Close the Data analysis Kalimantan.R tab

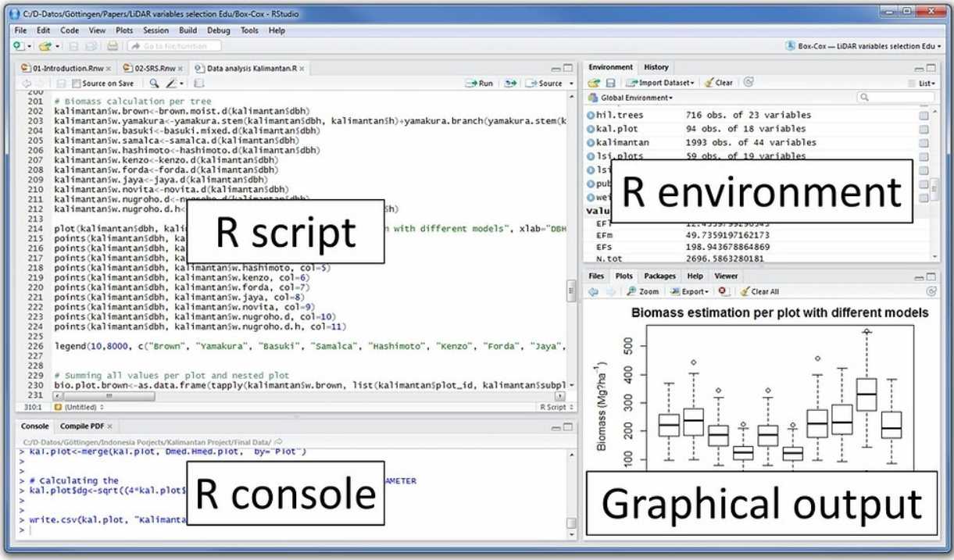pyautogui.click(x=302, y=69)
